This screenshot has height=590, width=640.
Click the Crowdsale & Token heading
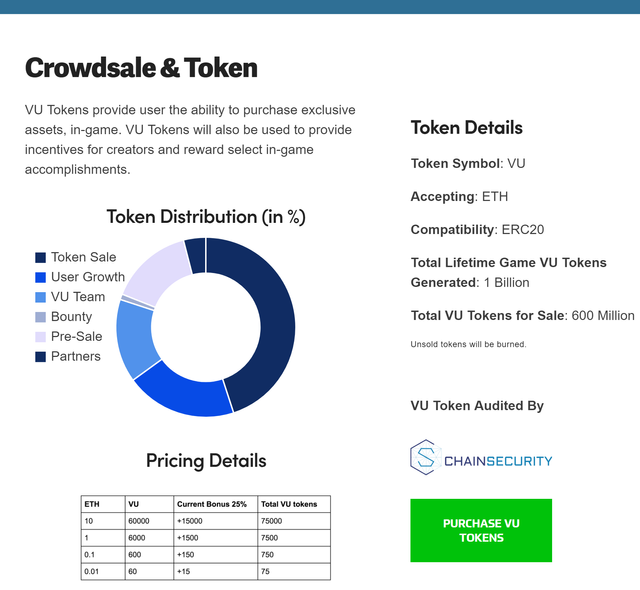pyautogui.click(x=141, y=68)
